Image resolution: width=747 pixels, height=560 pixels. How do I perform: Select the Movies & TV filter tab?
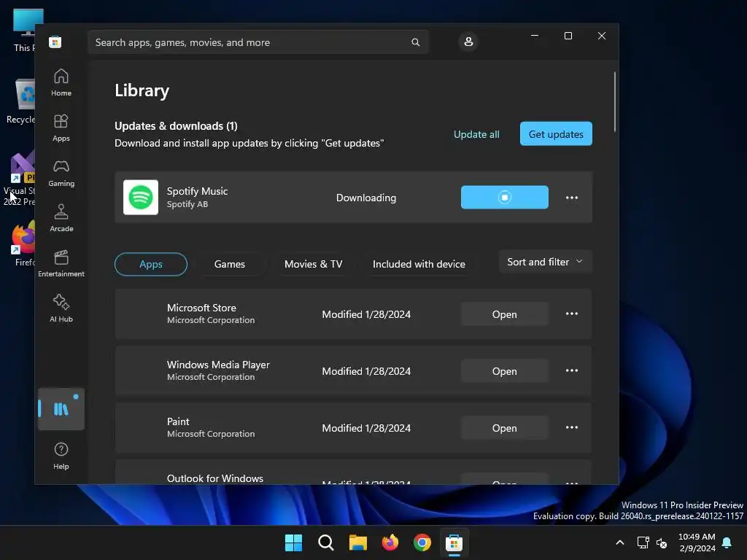click(313, 264)
